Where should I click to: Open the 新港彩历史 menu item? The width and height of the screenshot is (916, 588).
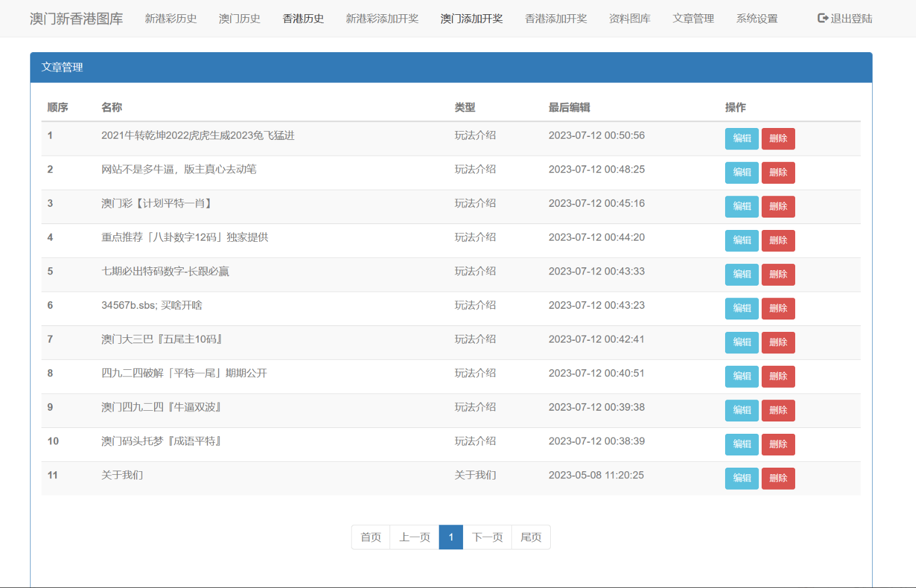tap(171, 18)
